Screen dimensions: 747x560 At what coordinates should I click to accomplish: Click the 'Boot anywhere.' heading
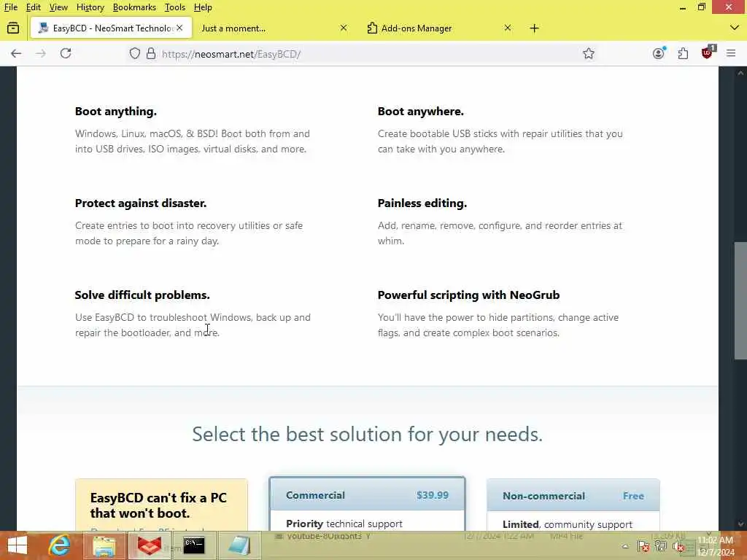pyautogui.click(x=421, y=112)
